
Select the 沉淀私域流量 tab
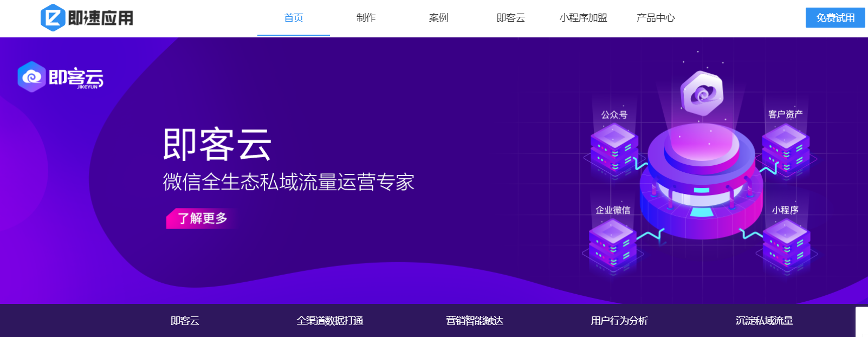764,321
